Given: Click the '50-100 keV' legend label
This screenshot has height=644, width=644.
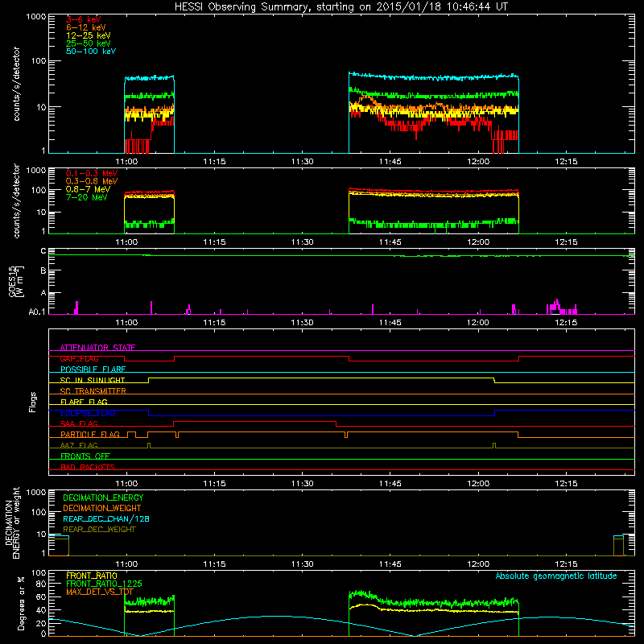Looking at the screenshot, I should (91, 52).
